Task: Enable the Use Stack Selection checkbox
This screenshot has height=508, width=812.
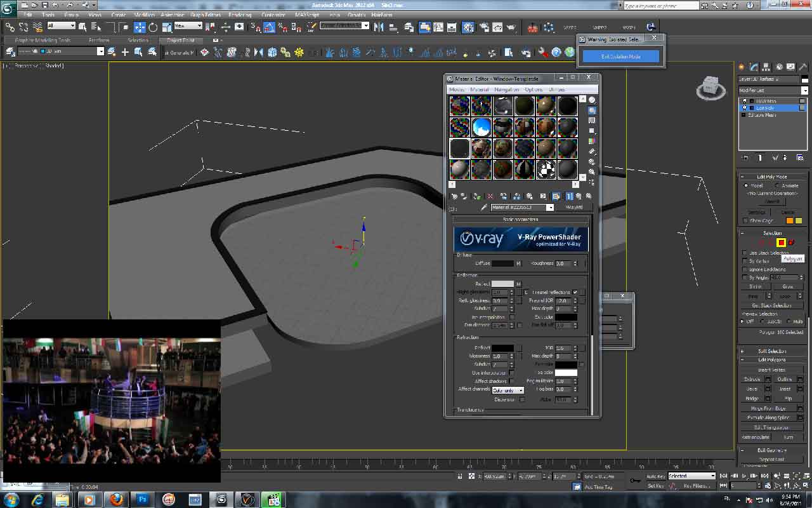Action: pyautogui.click(x=745, y=253)
